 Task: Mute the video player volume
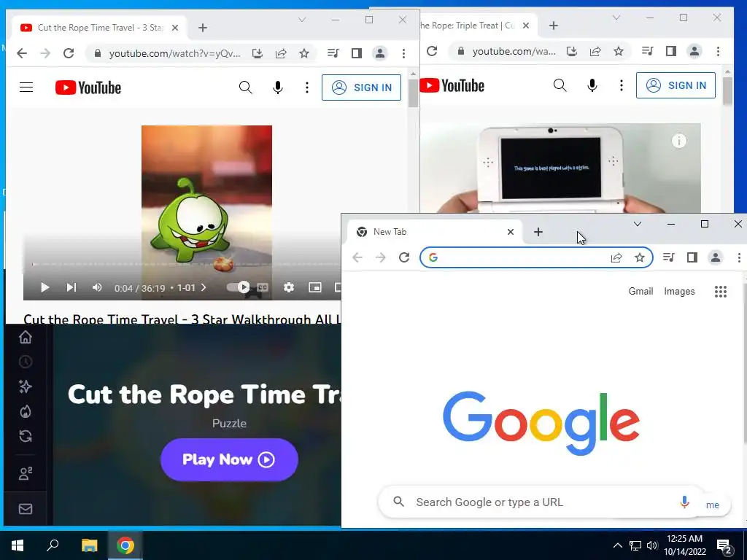tap(97, 287)
